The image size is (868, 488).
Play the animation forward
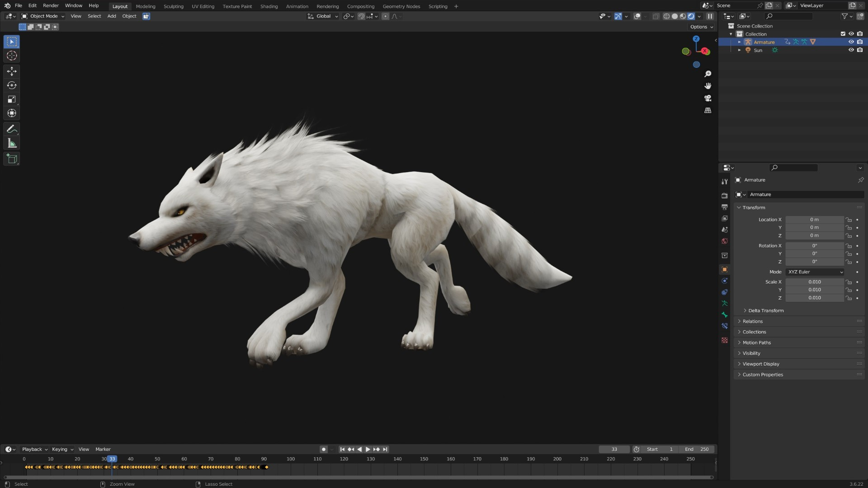(x=368, y=450)
